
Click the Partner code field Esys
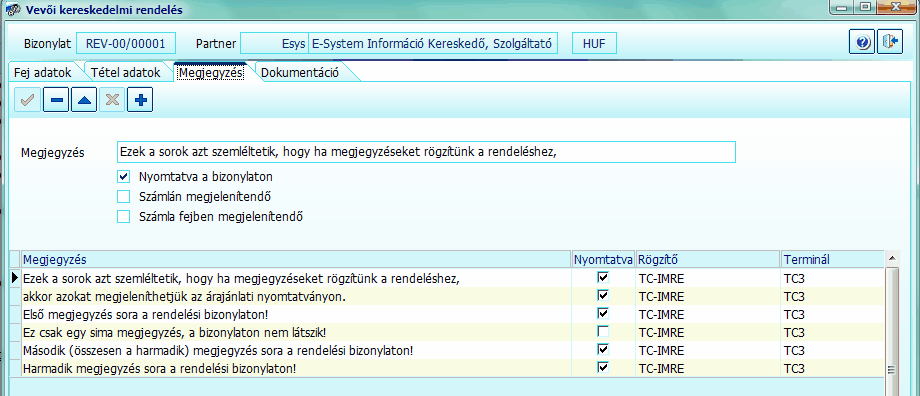274,43
